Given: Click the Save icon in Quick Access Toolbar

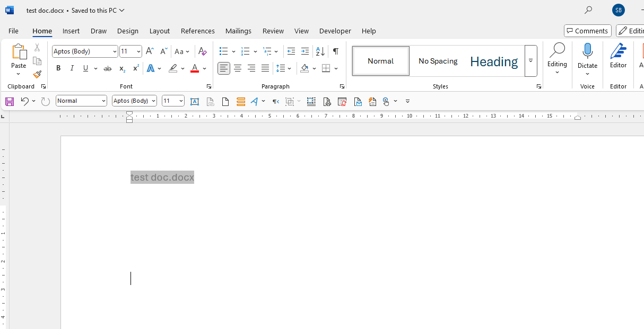Looking at the screenshot, I should coord(10,101).
